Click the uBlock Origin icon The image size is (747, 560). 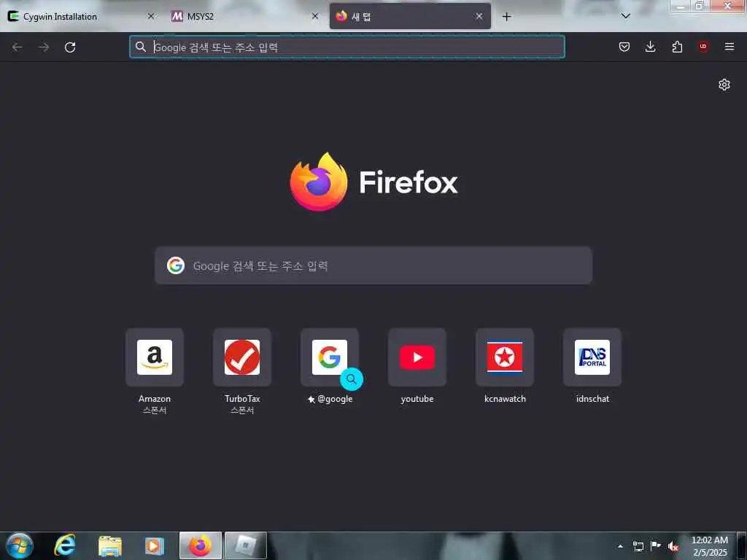point(703,47)
